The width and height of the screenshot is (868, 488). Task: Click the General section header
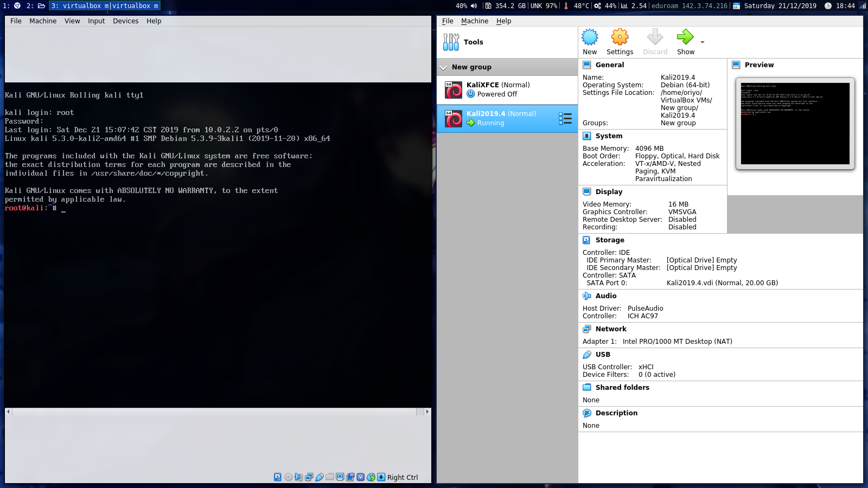point(610,65)
